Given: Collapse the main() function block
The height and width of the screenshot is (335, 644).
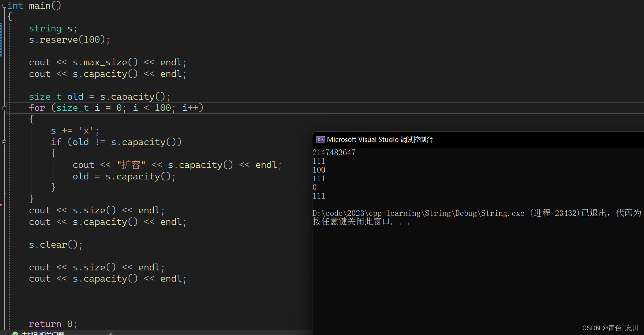Looking at the screenshot, I should 4,6.
